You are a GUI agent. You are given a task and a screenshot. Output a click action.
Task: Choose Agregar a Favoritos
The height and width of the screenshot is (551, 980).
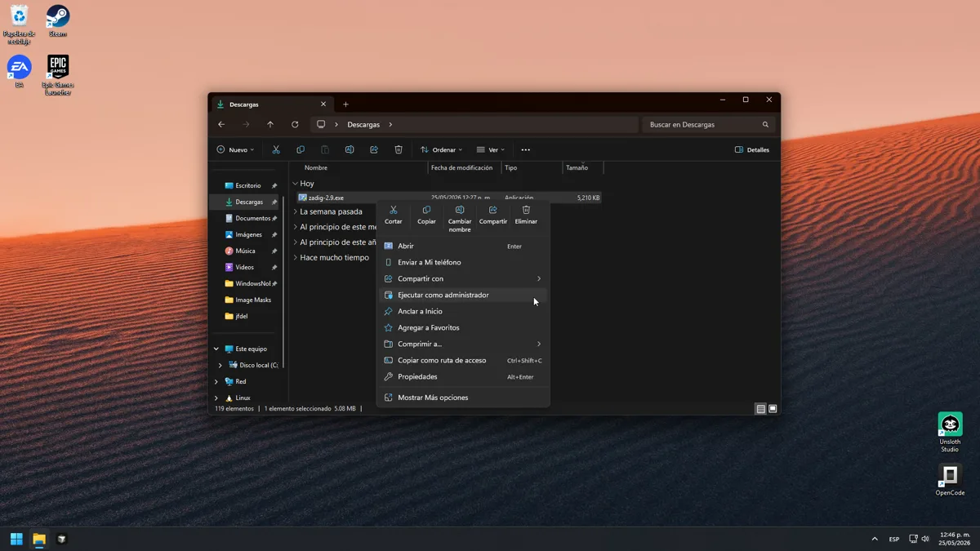pos(463,327)
